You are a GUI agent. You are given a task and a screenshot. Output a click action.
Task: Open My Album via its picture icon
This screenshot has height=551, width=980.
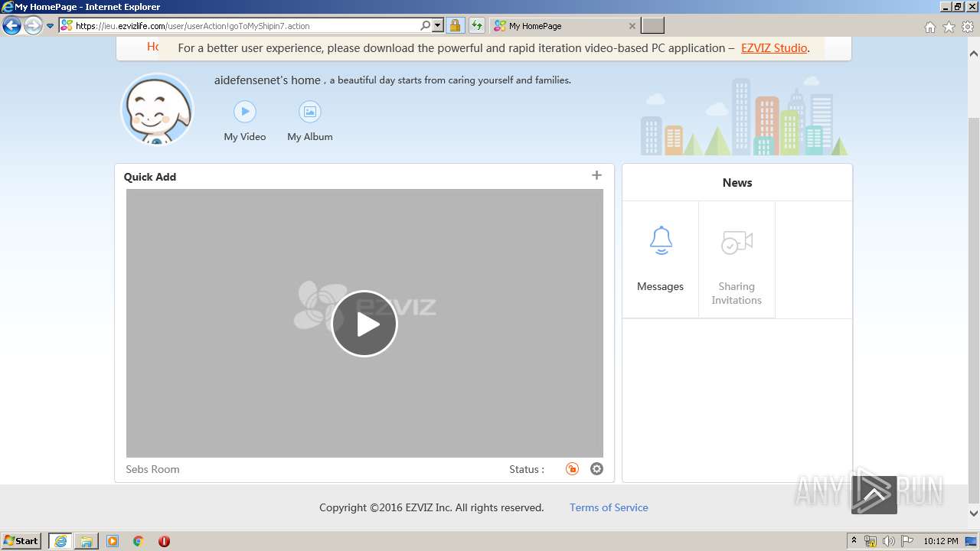tap(309, 112)
